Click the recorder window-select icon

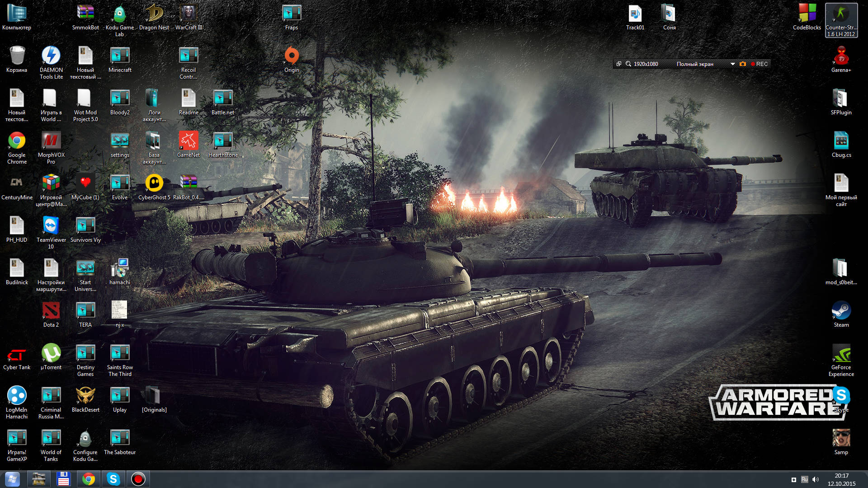click(x=619, y=64)
